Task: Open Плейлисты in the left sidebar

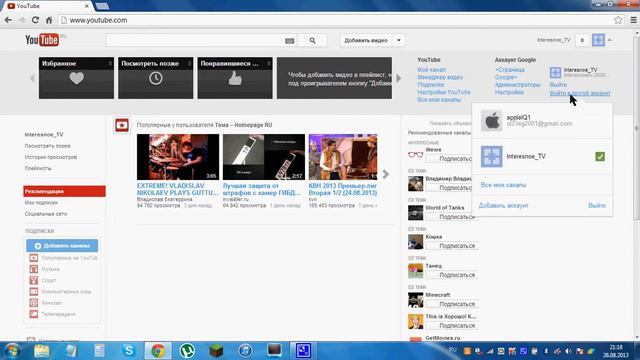Action: point(38,168)
